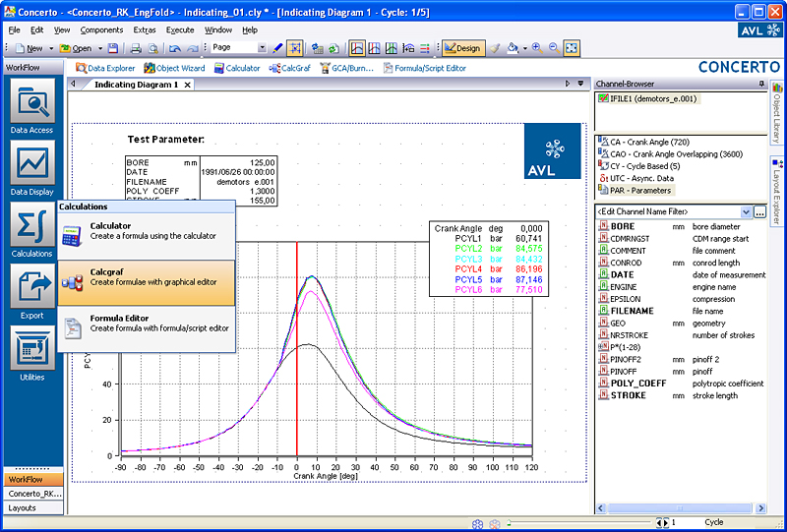
Task: Open the document tab list dropdown arrow
Action: pos(580,84)
